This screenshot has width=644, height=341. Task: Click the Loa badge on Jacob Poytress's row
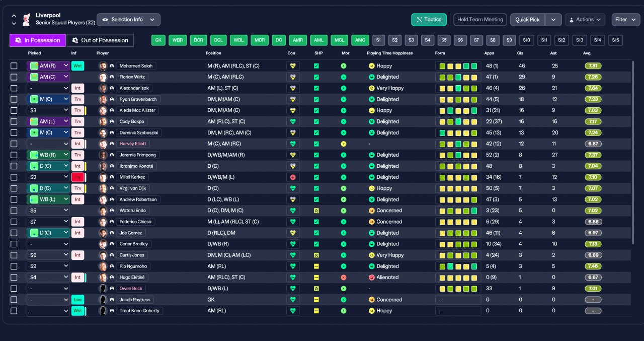tap(77, 300)
